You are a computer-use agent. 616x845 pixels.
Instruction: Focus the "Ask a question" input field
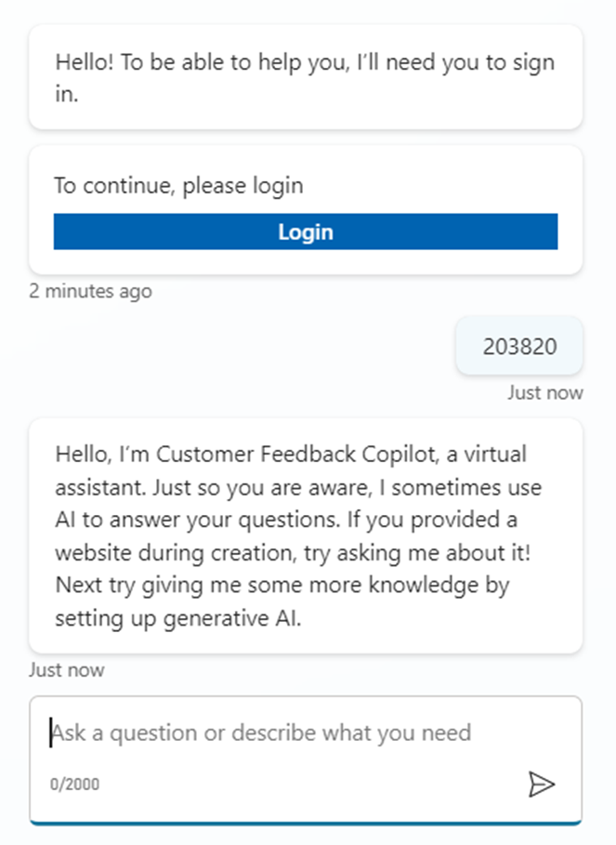pyautogui.click(x=279, y=733)
